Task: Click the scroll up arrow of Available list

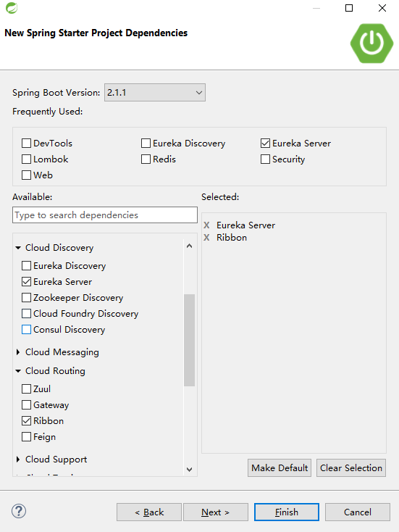Action: 189,246
